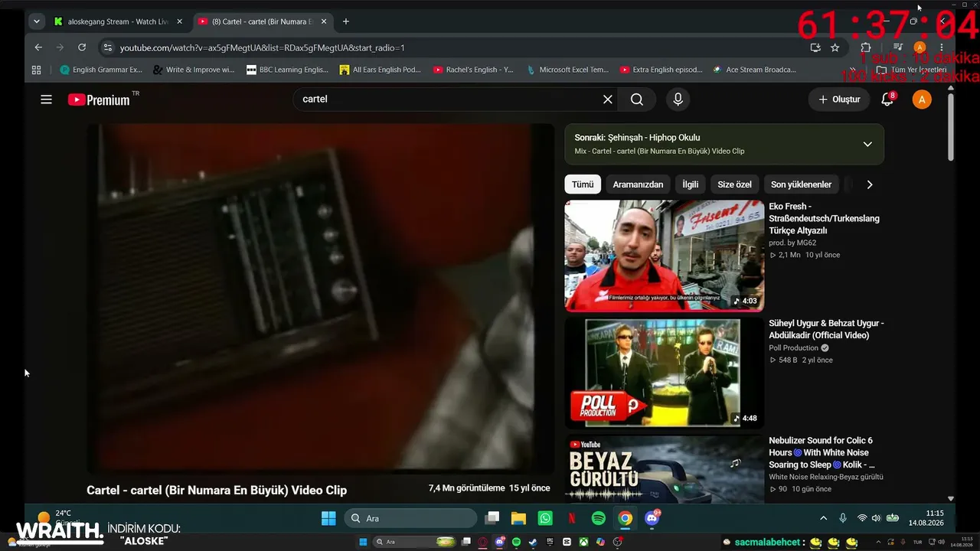Click the taskbar Ara search box
The image size is (980, 551).
410,518
